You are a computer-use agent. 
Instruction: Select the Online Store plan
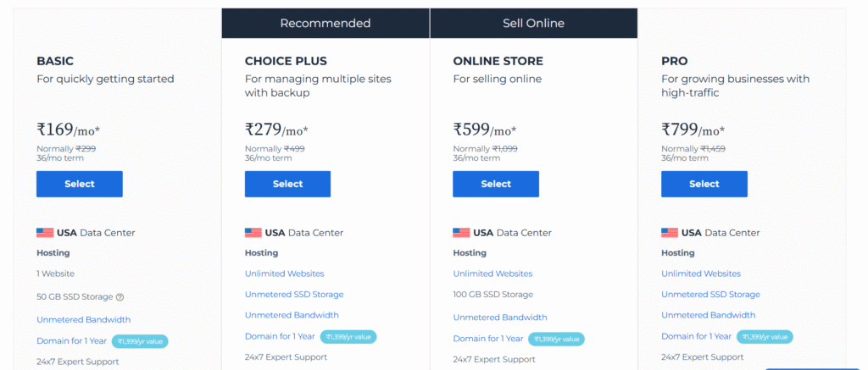496,184
